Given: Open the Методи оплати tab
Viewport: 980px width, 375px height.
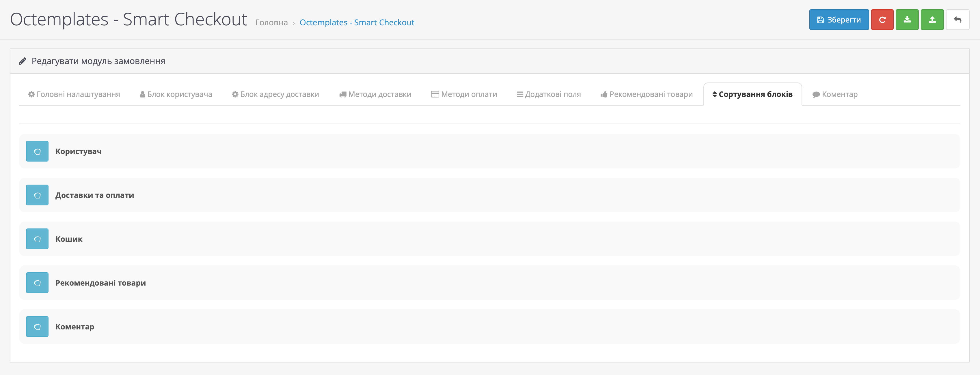Looking at the screenshot, I should pyautogui.click(x=464, y=94).
